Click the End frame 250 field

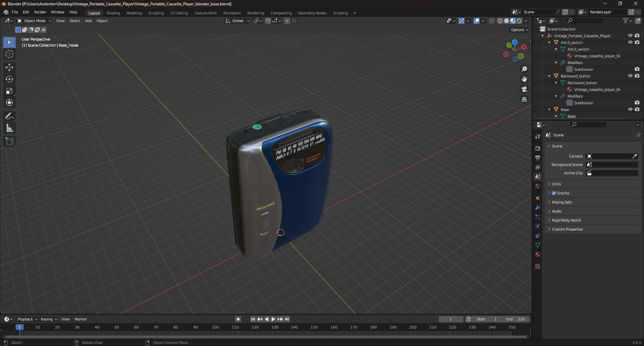click(x=516, y=319)
